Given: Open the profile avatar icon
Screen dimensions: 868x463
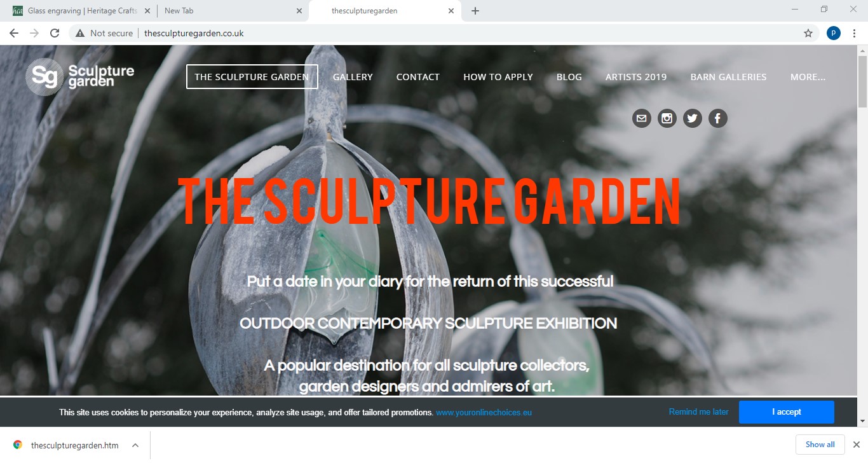Looking at the screenshot, I should (834, 33).
